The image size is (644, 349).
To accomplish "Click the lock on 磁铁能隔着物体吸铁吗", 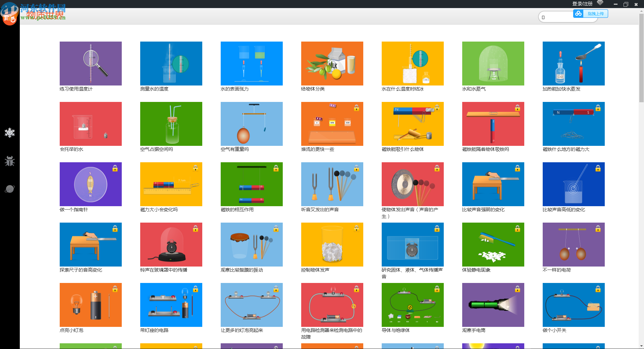I will coord(518,108).
